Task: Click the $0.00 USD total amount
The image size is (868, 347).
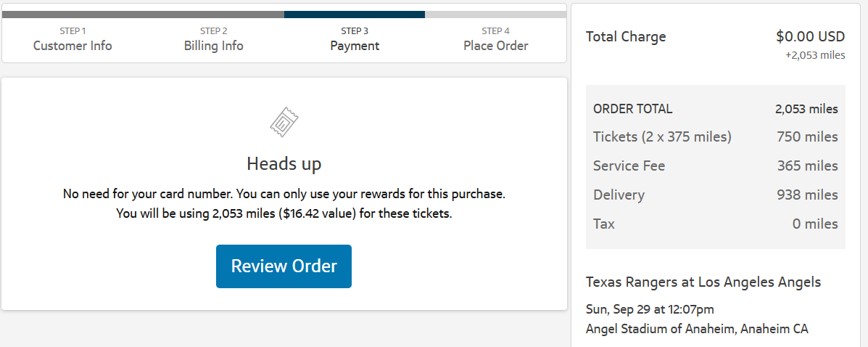Action: (810, 37)
